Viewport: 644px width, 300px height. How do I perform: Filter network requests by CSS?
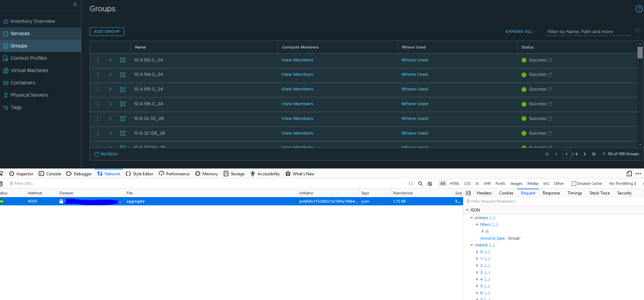[467, 183]
